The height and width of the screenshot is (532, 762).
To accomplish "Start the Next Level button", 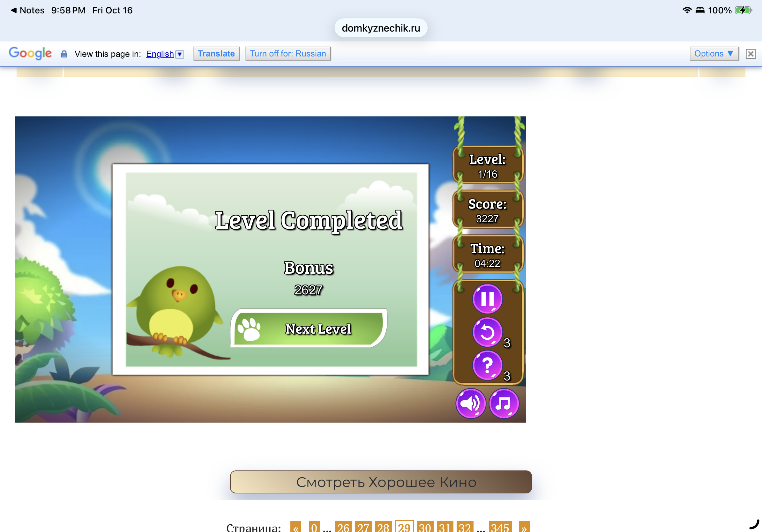I will click(309, 328).
